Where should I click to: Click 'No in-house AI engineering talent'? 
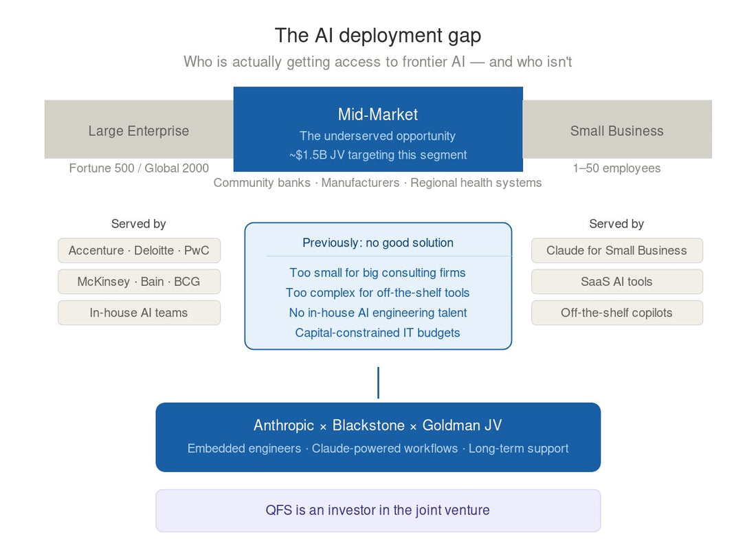click(x=377, y=313)
